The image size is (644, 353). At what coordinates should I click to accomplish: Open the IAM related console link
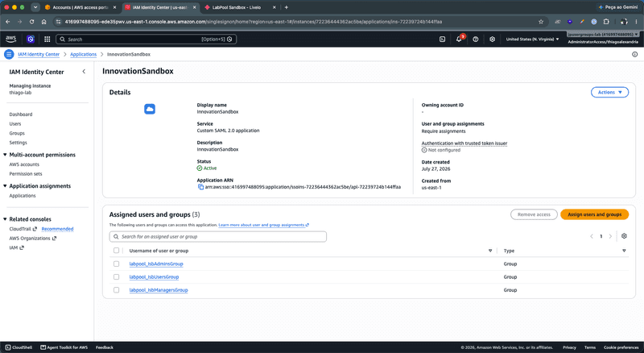(16, 247)
